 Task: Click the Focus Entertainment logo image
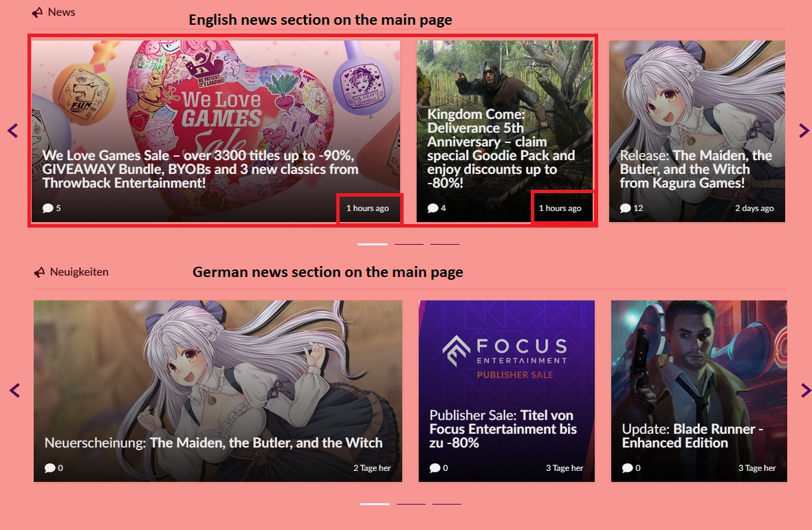click(505, 352)
